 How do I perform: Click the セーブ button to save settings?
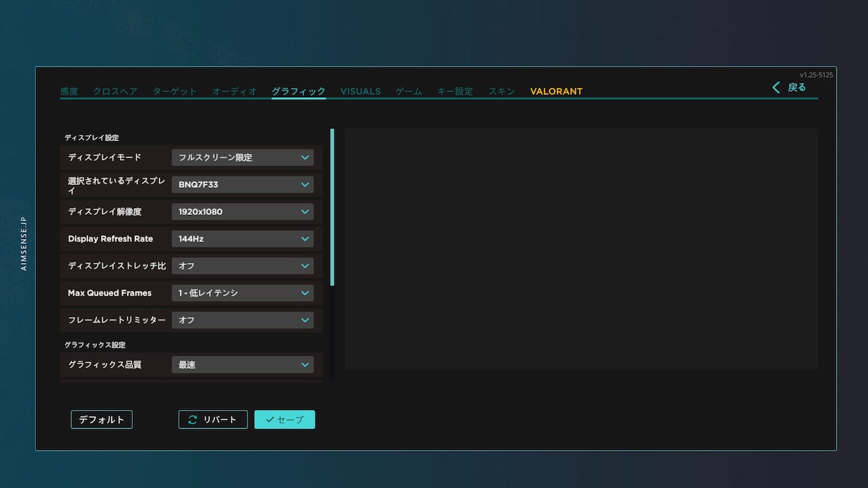(x=285, y=419)
